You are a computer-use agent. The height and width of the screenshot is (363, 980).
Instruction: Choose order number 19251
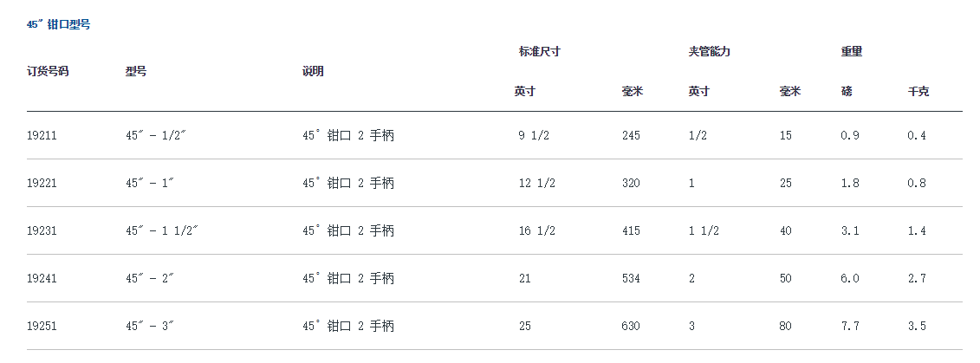point(42,326)
